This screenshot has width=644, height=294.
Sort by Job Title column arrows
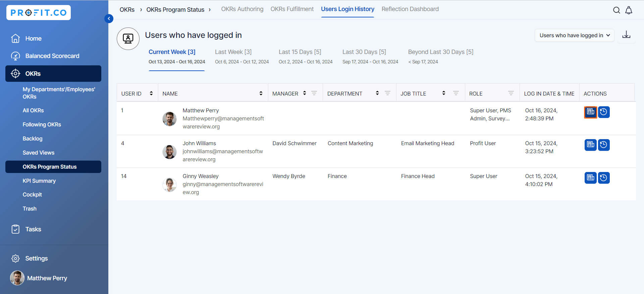click(x=444, y=93)
